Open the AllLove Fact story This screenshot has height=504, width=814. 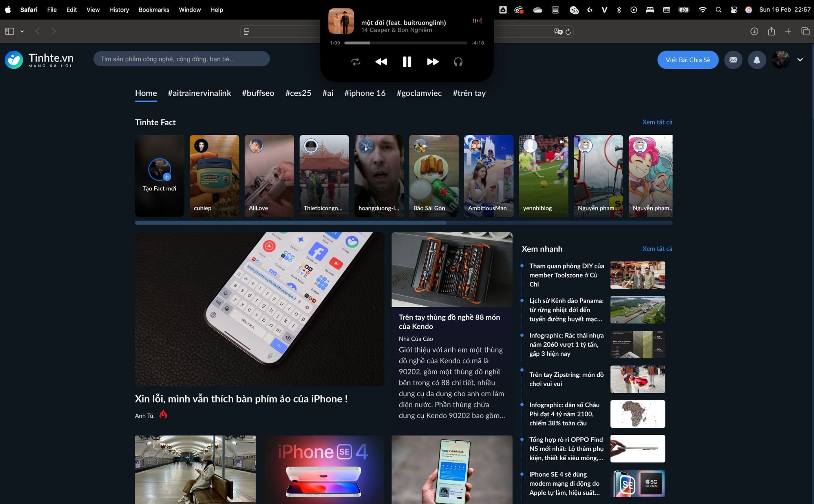click(269, 176)
